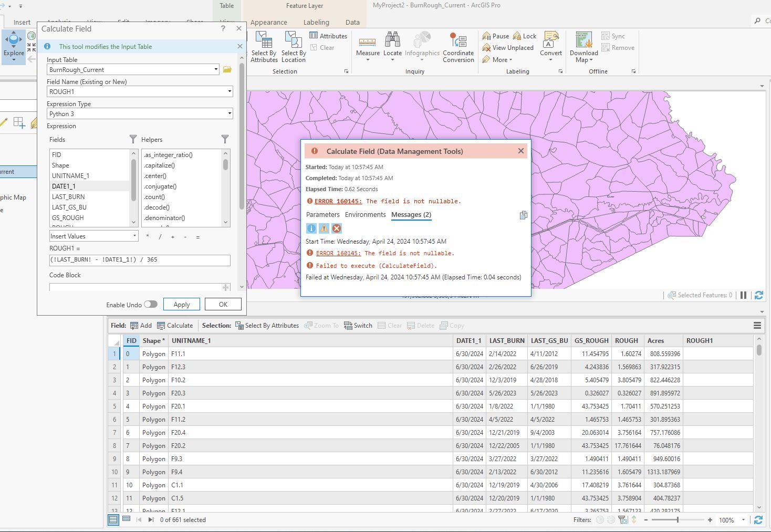The width and height of the screenshot is (771, 532).
Task: Open ERROR 160145 link in summary
Action: (x=338, y=201)
